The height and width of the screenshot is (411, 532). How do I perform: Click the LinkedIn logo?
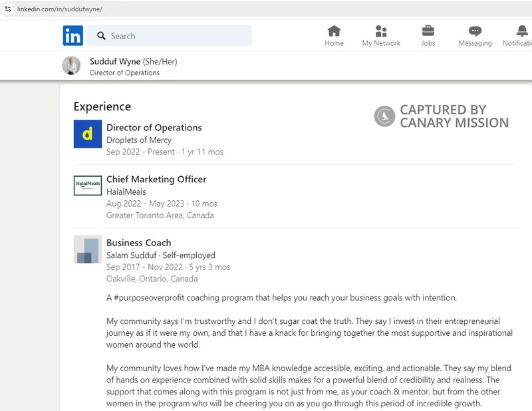[73, 35]
